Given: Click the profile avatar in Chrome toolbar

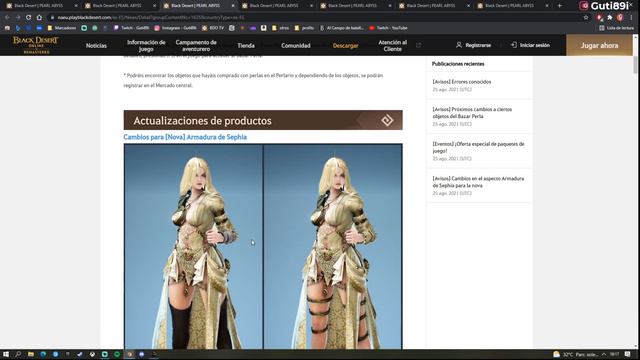Looking at the screenshot, I should [x=620, y=18].
